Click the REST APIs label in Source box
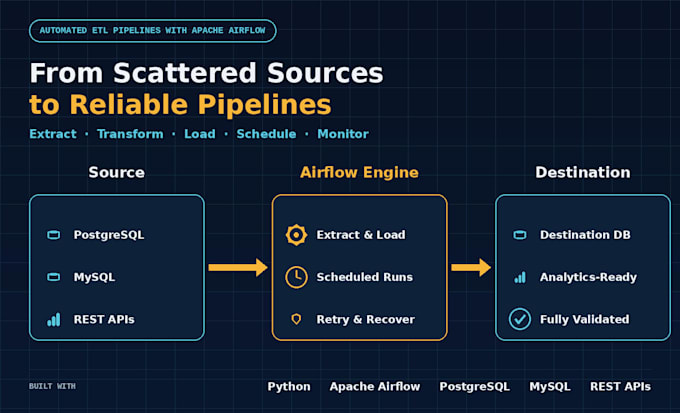 [x=104, y=320]
